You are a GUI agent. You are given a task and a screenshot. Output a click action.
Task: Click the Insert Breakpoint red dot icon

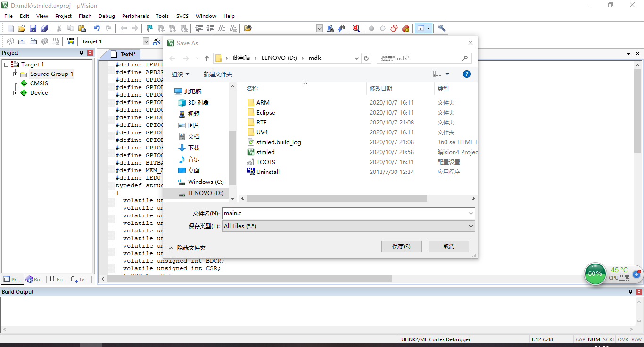tap(372, 28)
